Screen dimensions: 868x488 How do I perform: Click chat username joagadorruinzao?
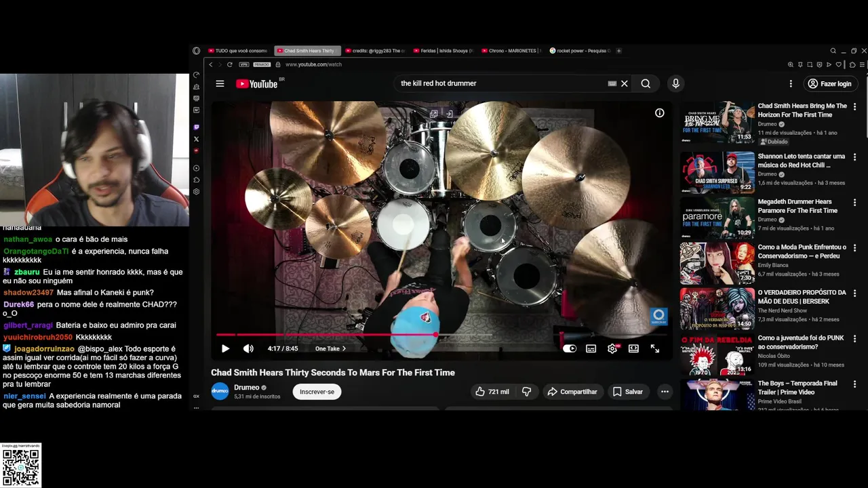coord(44,349)
